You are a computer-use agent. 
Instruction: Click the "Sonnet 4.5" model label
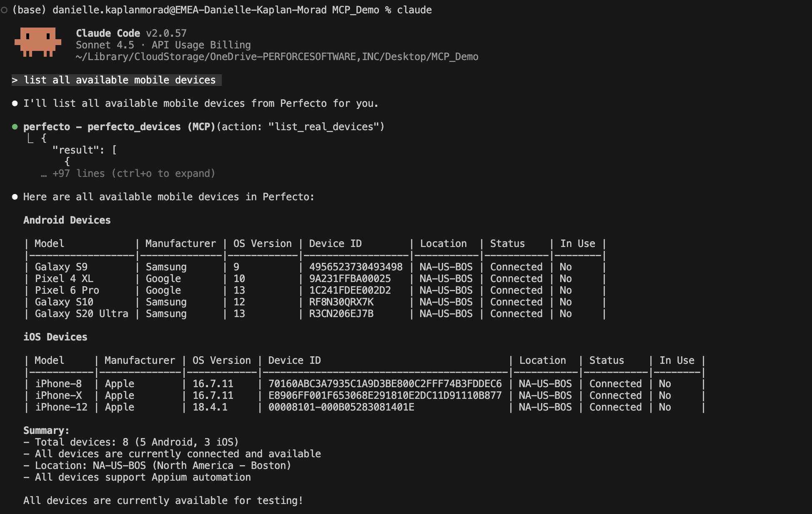(105, 45)
